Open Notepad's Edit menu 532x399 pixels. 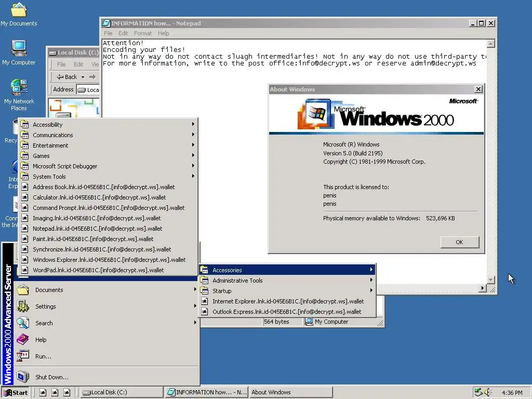[123, 33]
